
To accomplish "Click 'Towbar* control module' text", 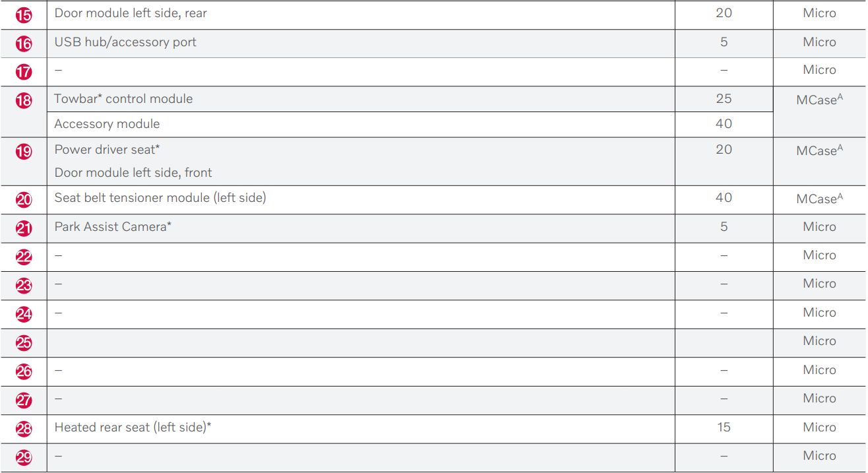I will point(123,99).
